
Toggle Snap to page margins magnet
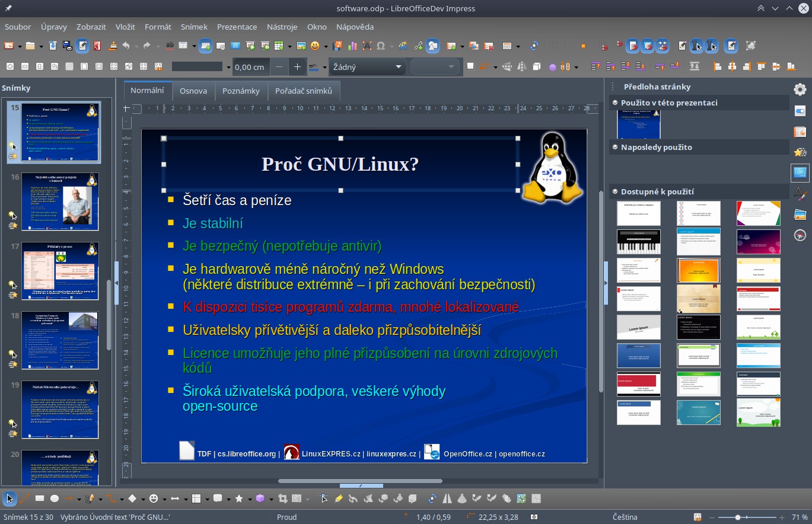633,46
